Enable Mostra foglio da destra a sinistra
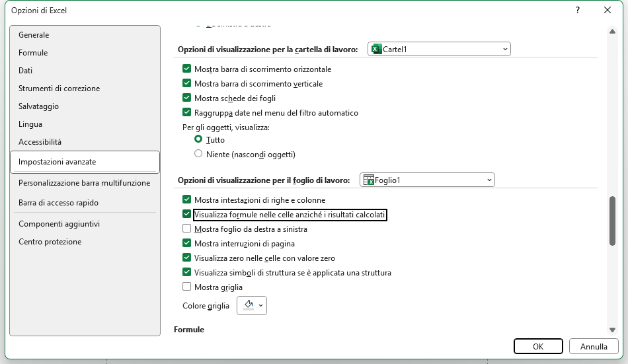This screenshot has width=628, height=364. click(186, 229)
